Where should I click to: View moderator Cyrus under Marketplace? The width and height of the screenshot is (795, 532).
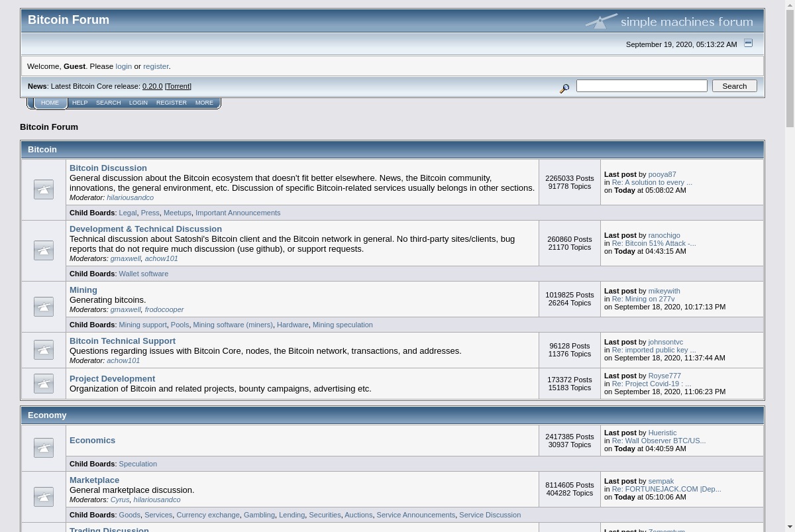click(x=120, y=500)
